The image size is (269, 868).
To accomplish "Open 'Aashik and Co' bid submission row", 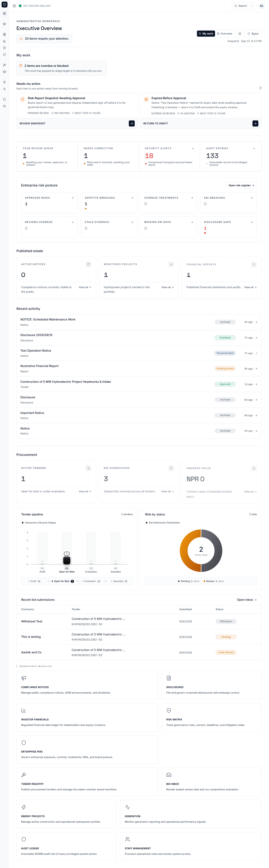I will click(139, 652).
